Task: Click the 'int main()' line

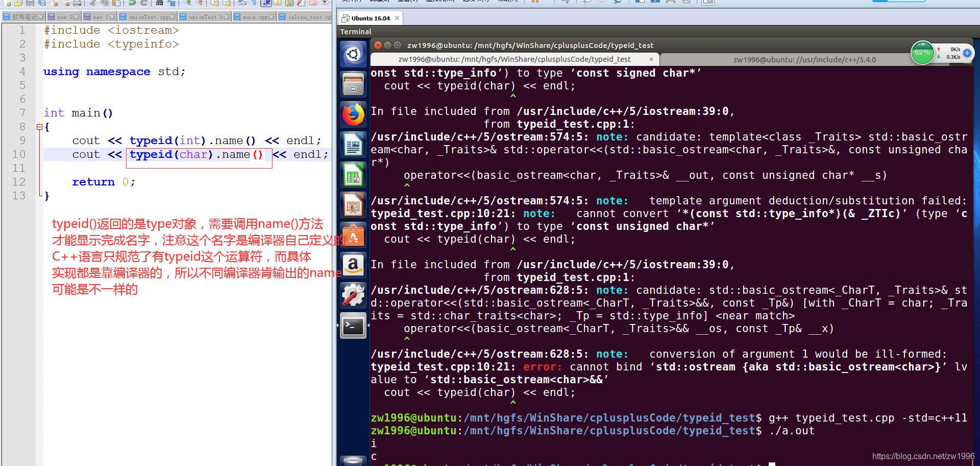Action: click(78, 113)
